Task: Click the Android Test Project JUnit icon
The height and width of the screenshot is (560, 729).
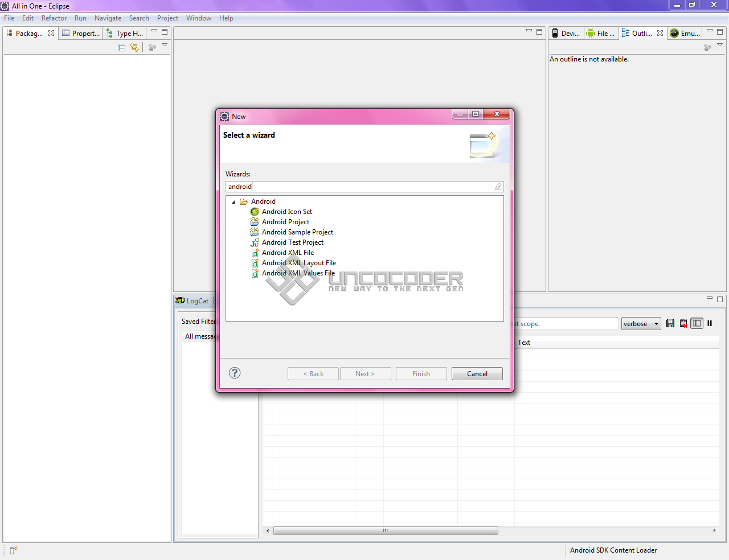Action: (x=255, y=242)
